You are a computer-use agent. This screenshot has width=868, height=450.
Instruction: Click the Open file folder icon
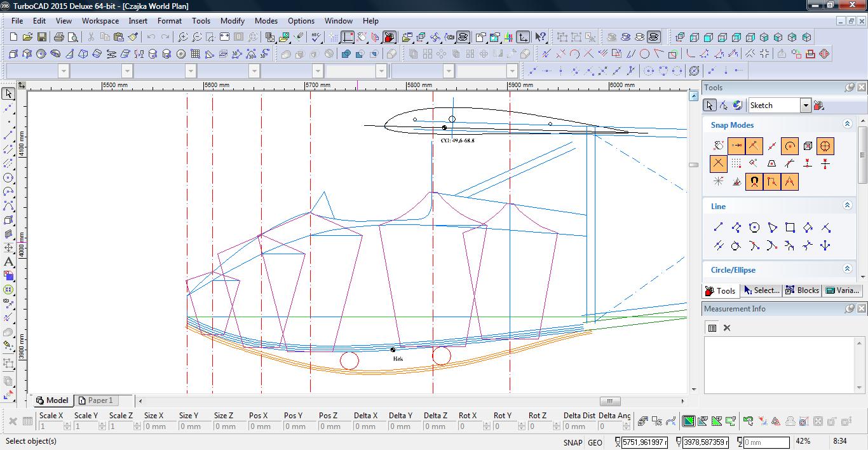pos(27,37)
